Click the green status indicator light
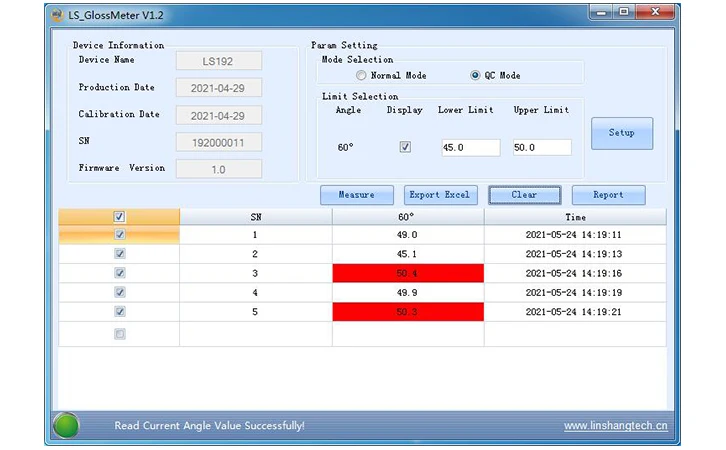 66,425
